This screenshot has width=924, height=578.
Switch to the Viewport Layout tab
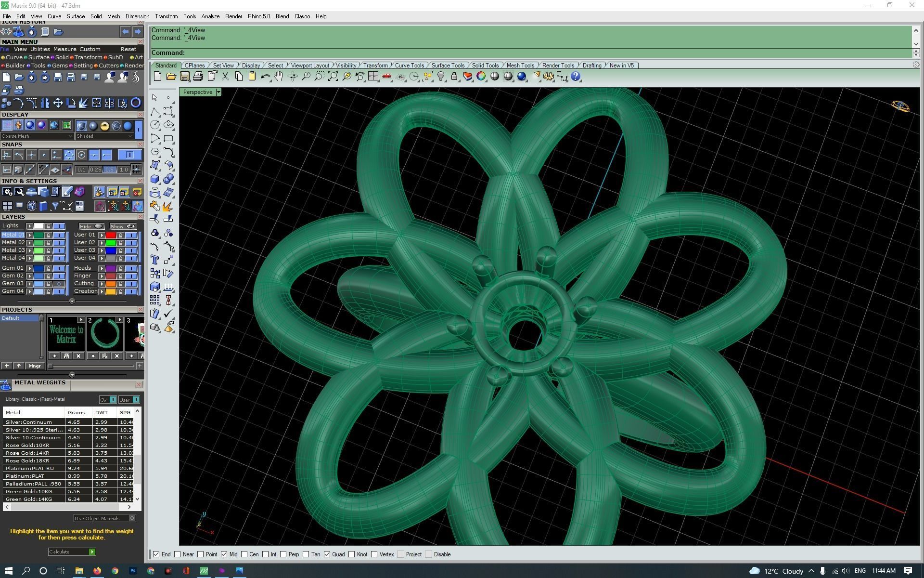coord(310,66)
